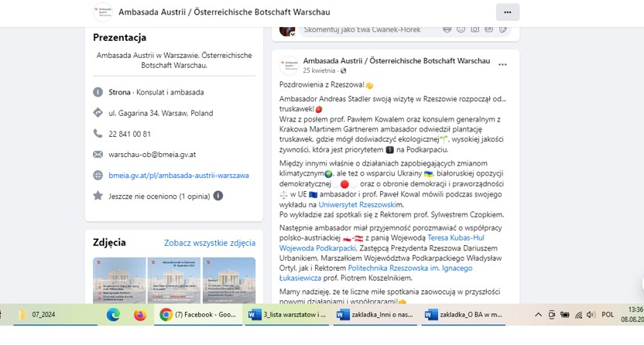
Task: Open the page options three-dot menu
Action: pos(507,12)
